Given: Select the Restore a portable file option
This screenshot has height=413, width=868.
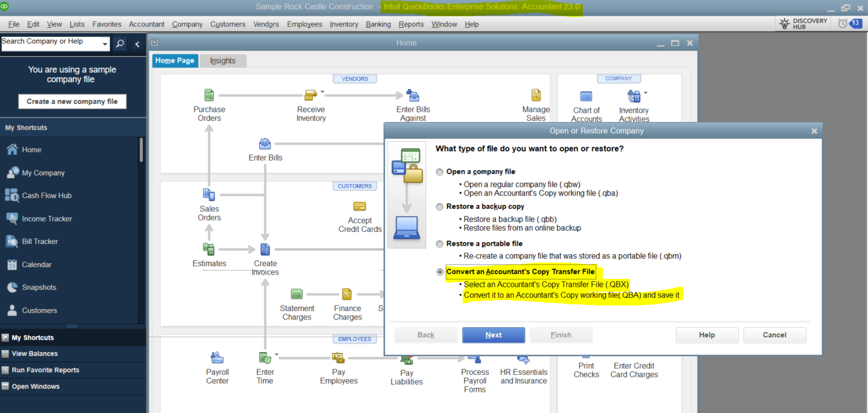Looking at the screenshot, I should pos(440,244).
